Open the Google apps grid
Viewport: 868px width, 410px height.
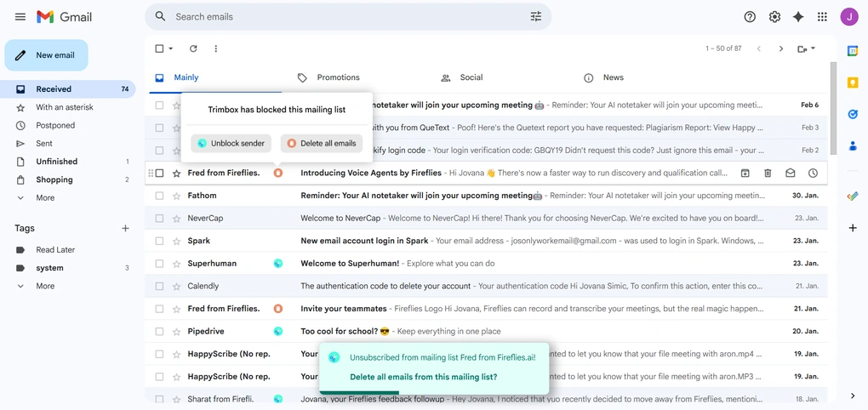tap(822, 17)
